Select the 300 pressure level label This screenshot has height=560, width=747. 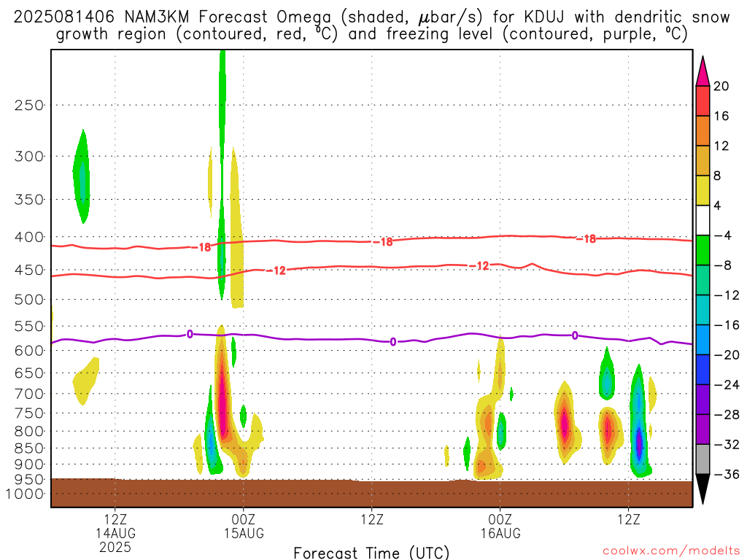point(29,156)
